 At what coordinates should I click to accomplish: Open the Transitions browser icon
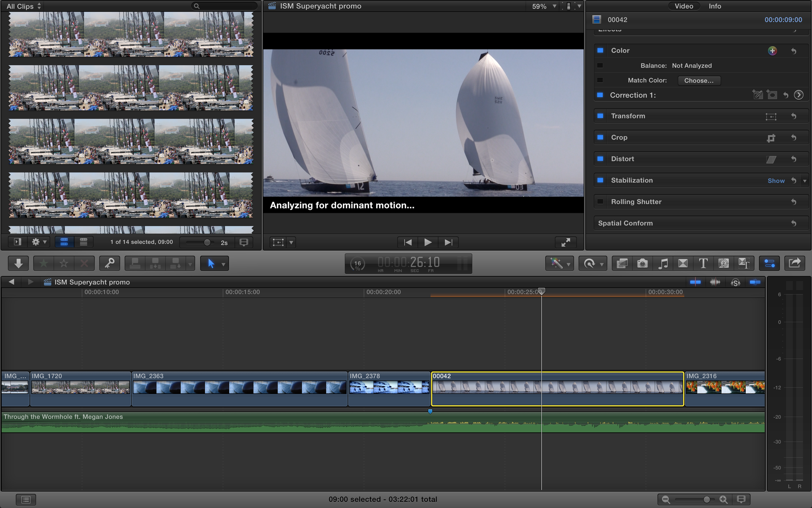tap(683, 263)
